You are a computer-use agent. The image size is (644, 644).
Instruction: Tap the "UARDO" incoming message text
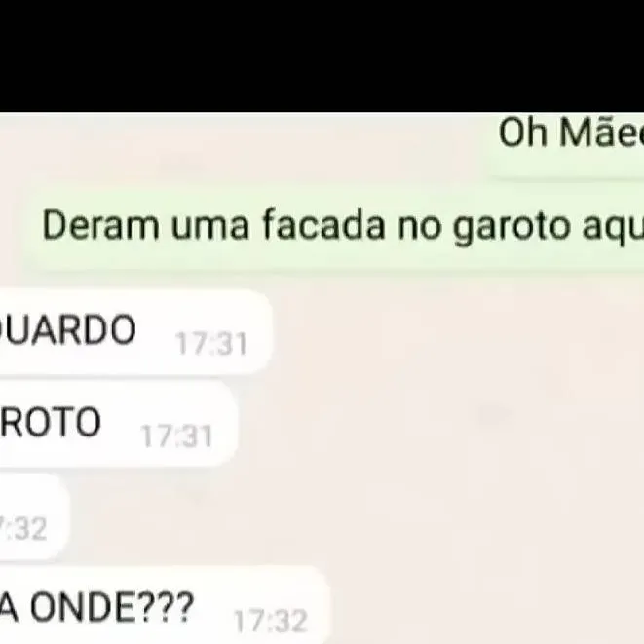pos(68,329)
